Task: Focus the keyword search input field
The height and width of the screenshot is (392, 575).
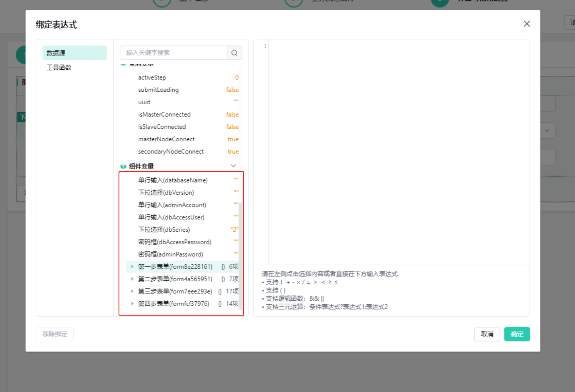Action: [174, 53]
